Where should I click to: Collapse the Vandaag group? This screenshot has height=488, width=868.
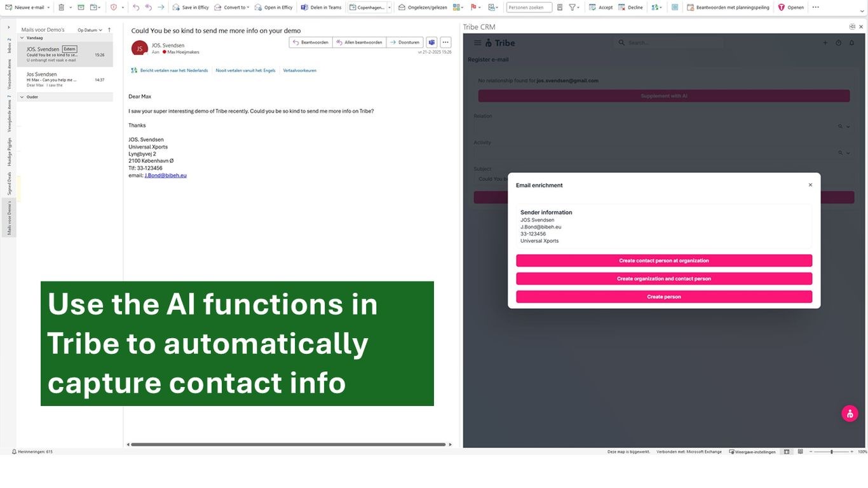[22, 37]
